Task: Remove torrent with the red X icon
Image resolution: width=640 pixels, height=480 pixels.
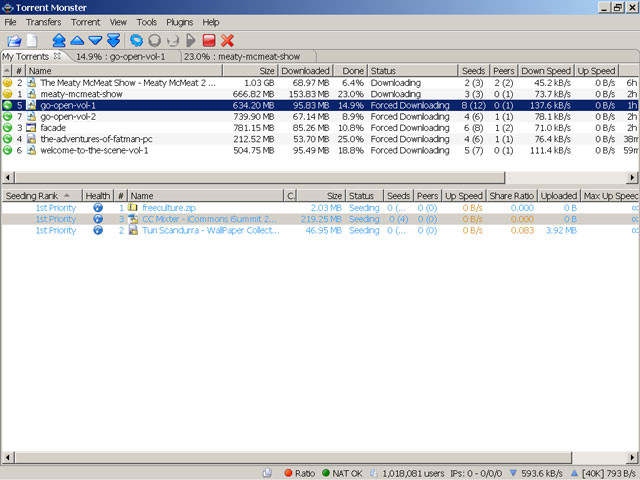Action: point(227,40)
